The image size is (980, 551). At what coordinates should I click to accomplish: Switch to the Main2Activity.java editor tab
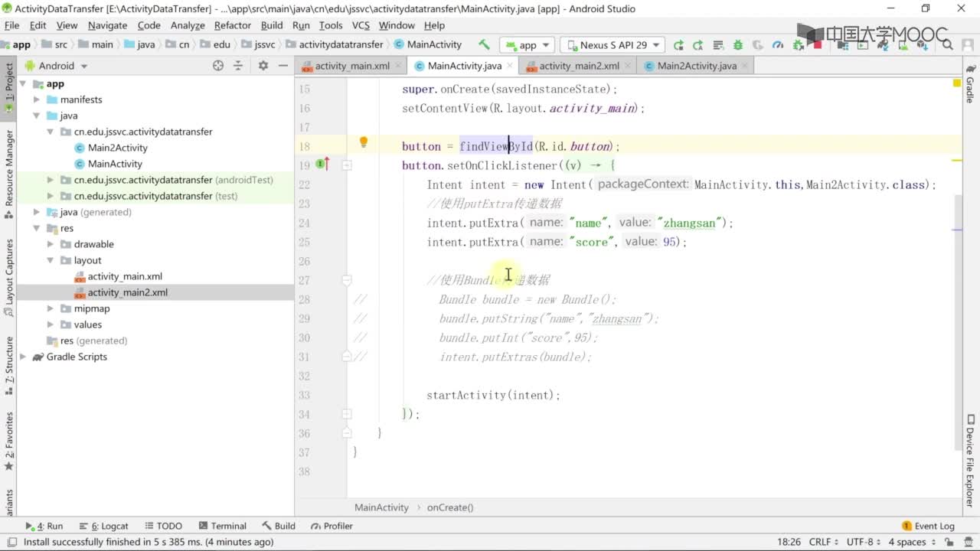697,66
